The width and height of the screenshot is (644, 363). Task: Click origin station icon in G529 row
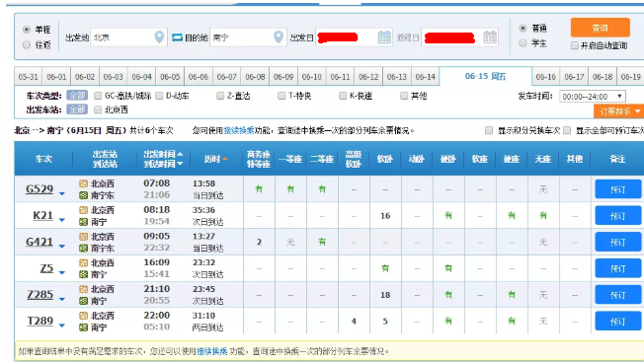point(83,183)
